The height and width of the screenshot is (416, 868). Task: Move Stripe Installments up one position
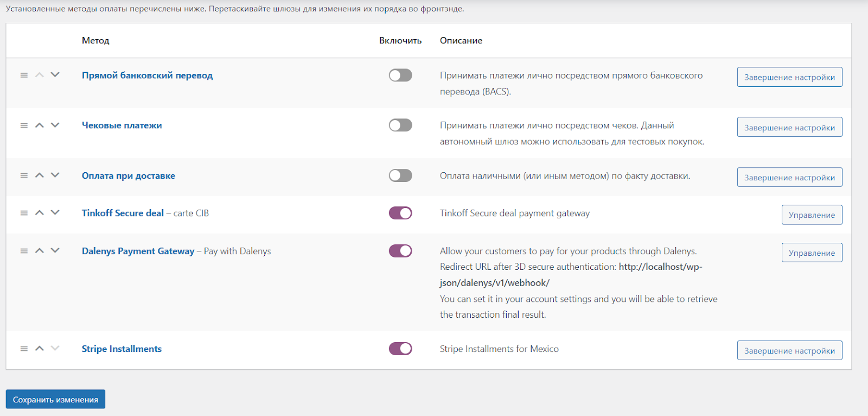click(x=39, y=349)
